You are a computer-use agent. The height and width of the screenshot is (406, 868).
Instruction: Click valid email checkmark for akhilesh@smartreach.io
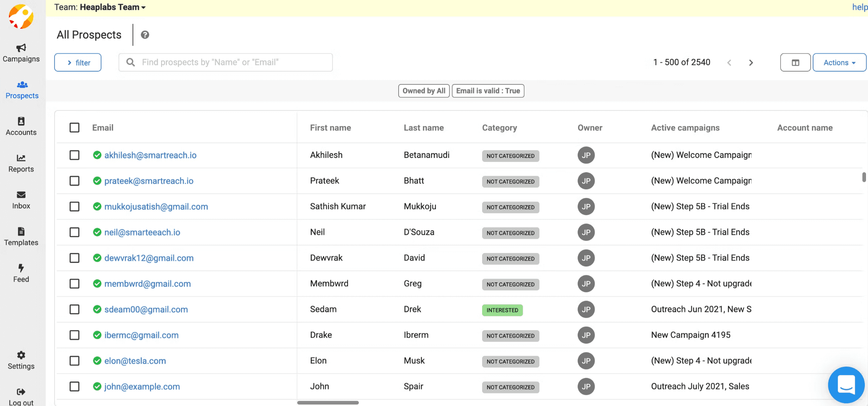(x=97, y=155)
